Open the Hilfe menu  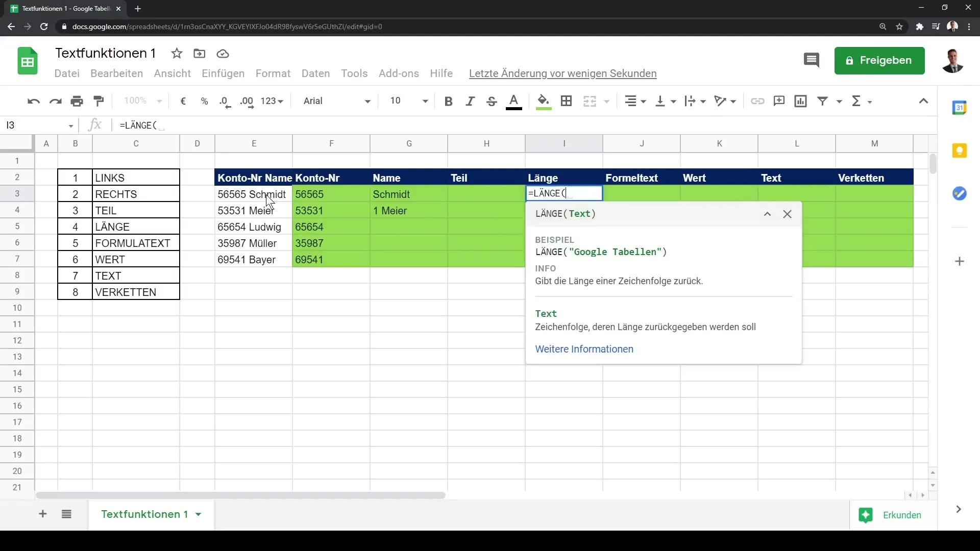point(441,73)
